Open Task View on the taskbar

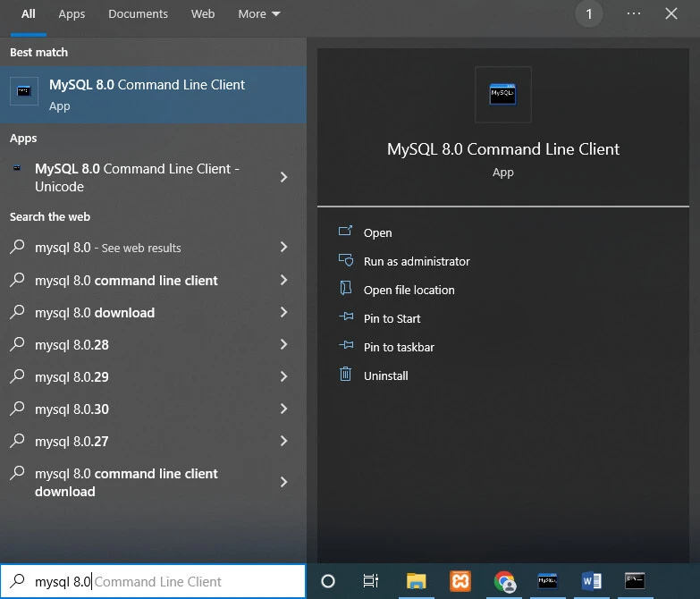(371, 581)
